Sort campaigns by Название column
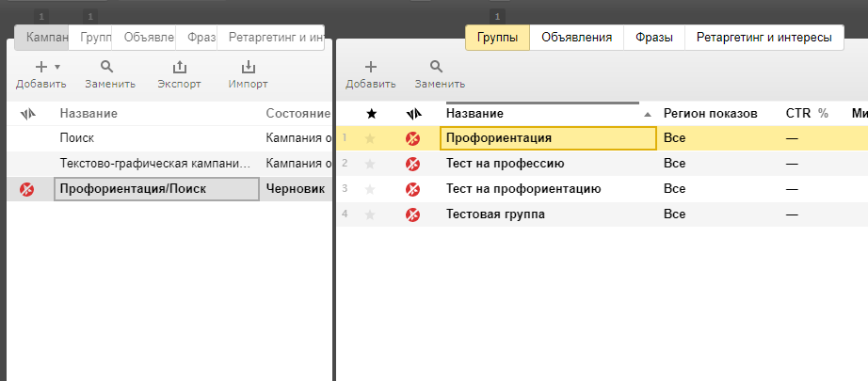 coord(88,114)
